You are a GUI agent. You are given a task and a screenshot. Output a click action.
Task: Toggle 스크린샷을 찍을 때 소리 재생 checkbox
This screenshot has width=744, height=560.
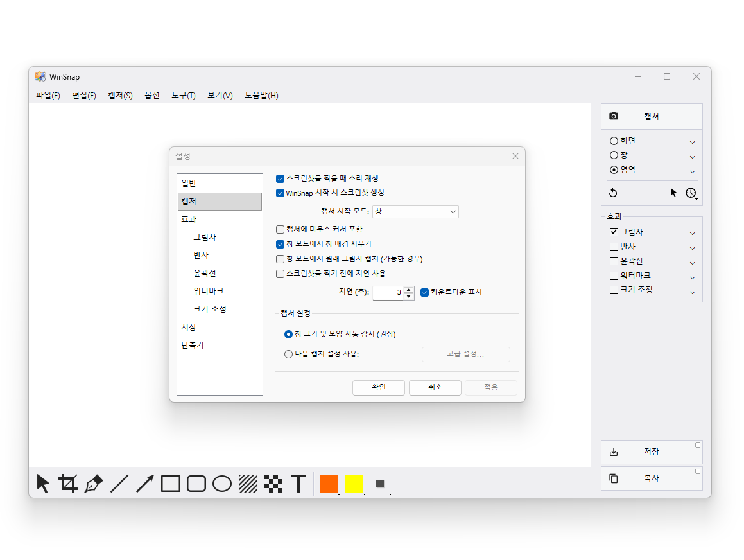pyautogui.click(x=280, y=179)
